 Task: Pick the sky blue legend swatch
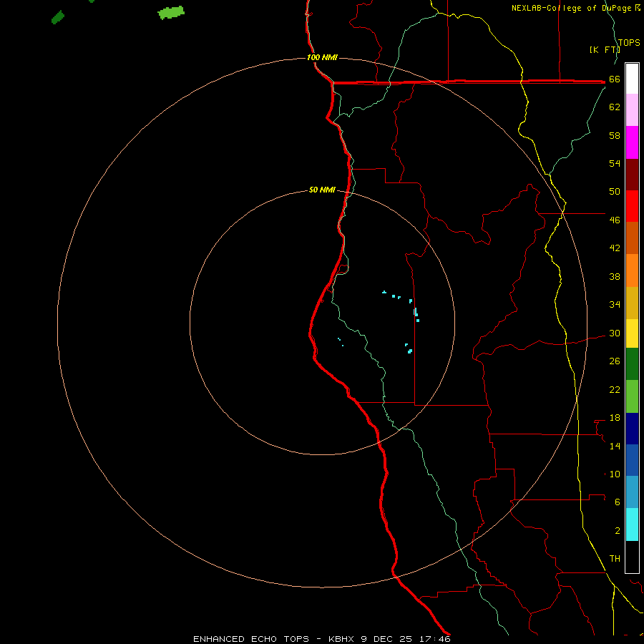coord(632,492)
